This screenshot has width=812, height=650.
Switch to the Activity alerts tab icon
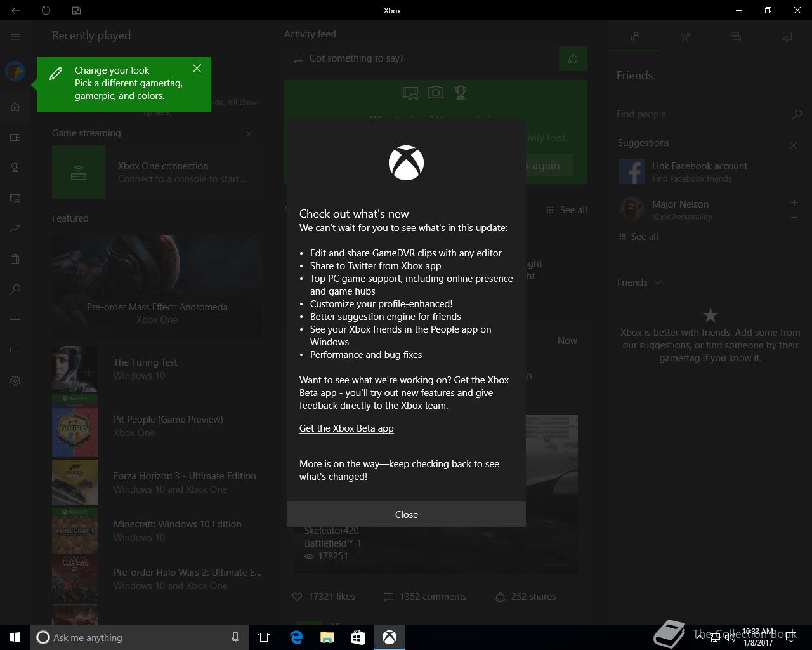(787, 37)
